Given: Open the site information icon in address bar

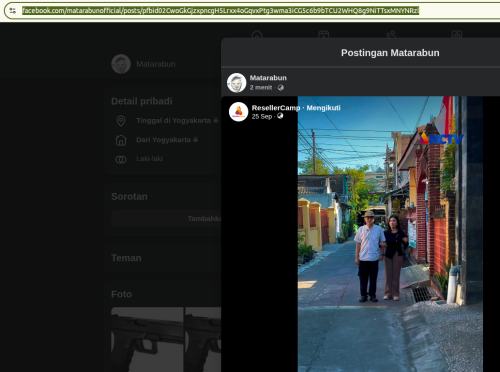Looking at the screenshot, I should pos(13,11).
